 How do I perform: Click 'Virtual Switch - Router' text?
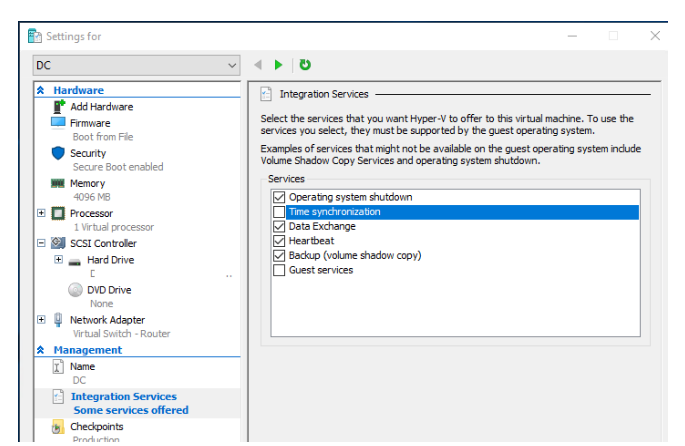[x=121, y=334]
